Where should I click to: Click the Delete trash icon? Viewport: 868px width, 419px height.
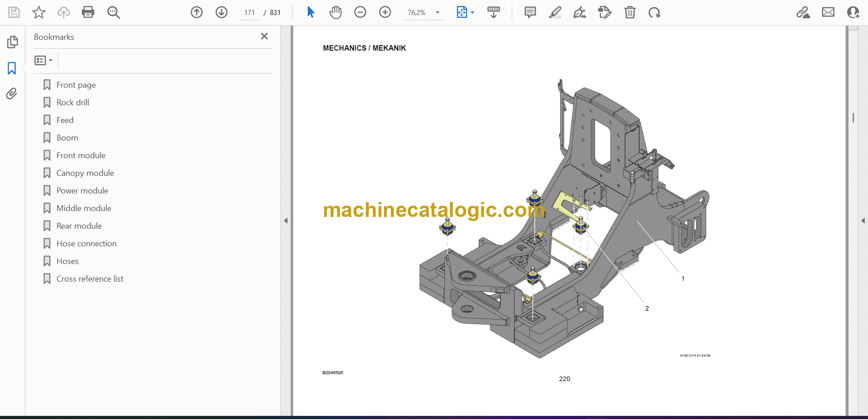(x=630, y=12)
